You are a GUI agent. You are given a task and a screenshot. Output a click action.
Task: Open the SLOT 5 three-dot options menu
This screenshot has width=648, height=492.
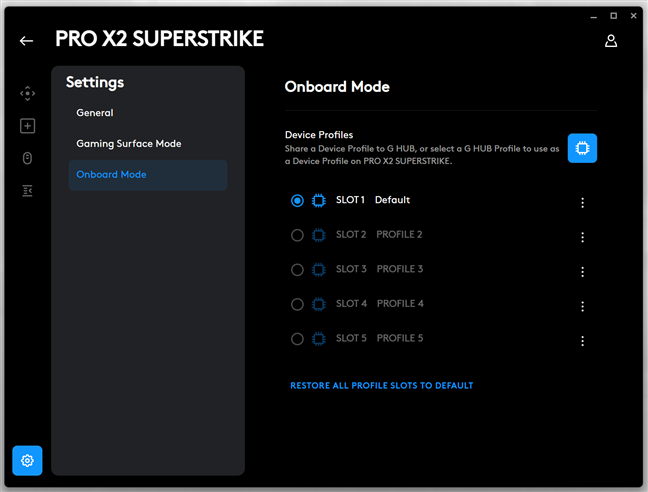coord(582,341)
